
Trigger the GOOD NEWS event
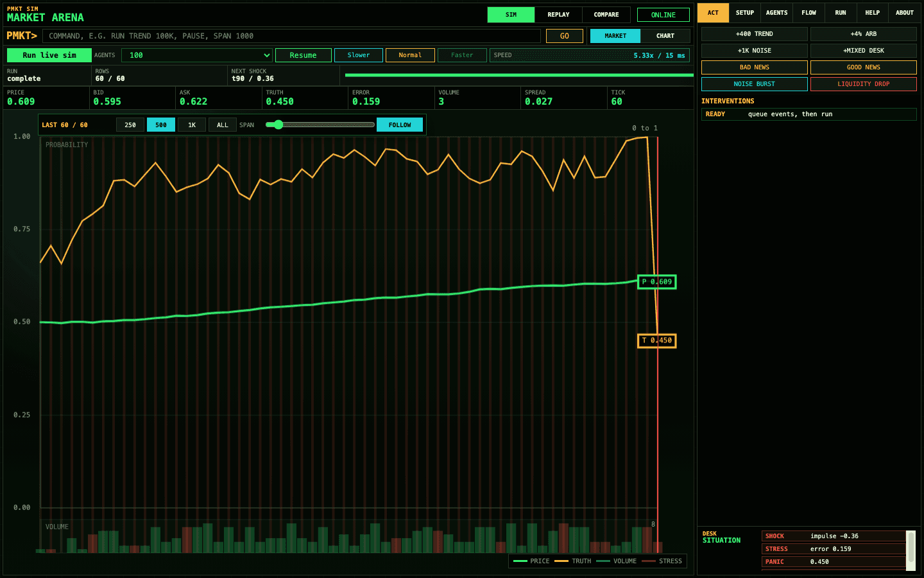[x=864, y=67]
